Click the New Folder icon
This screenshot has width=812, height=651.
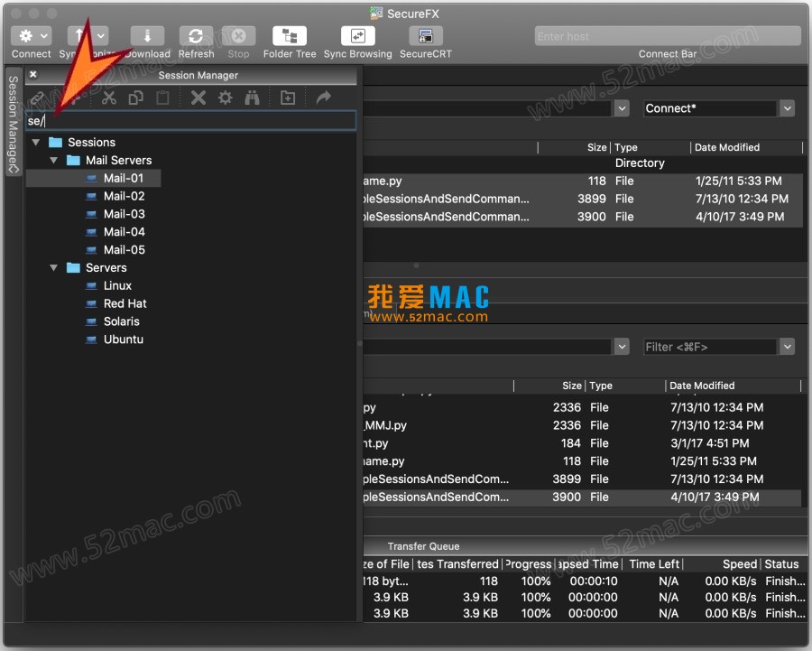point(288,98)
